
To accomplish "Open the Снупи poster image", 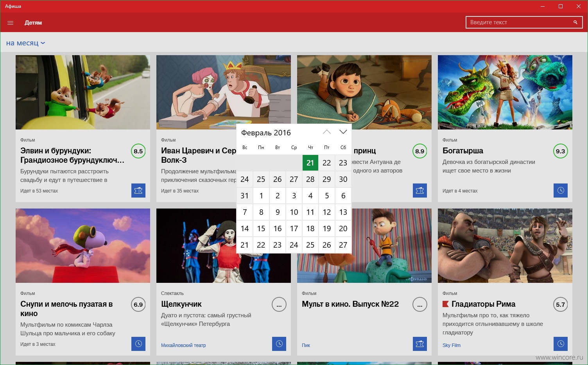I will (83, 246).
